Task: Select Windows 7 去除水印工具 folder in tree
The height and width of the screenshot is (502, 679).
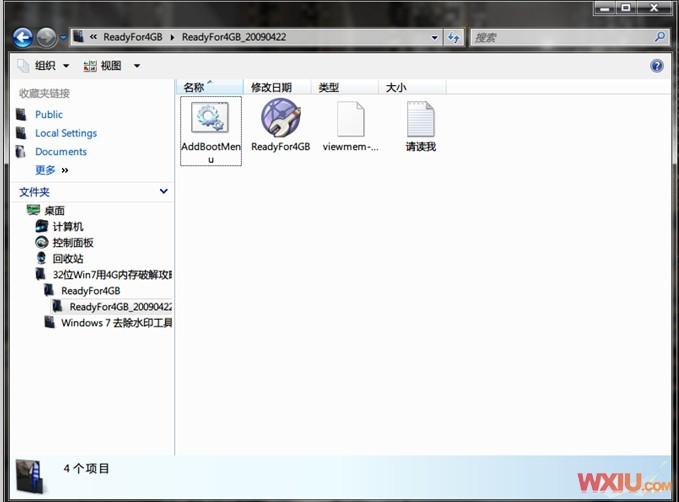Action: (x=116, y=323)
